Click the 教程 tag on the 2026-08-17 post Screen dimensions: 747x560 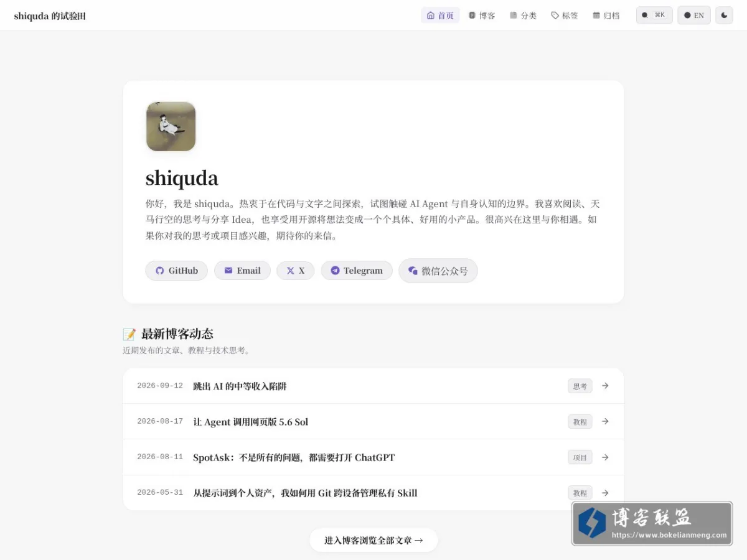coord(580,421)
